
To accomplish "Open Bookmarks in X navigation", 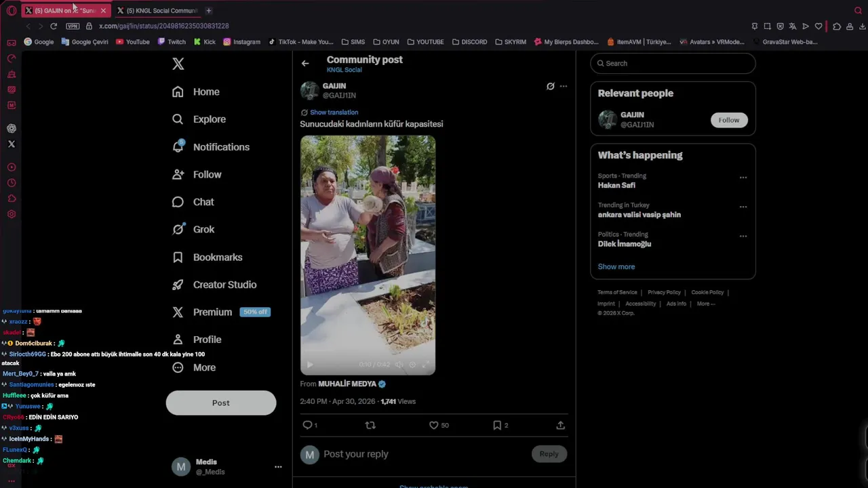I will click(x=207, y=258).
